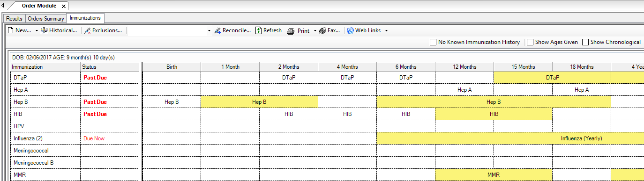The image size is (644, 181).
Task: Select the Influenza (2) row name
Action: 28,138
